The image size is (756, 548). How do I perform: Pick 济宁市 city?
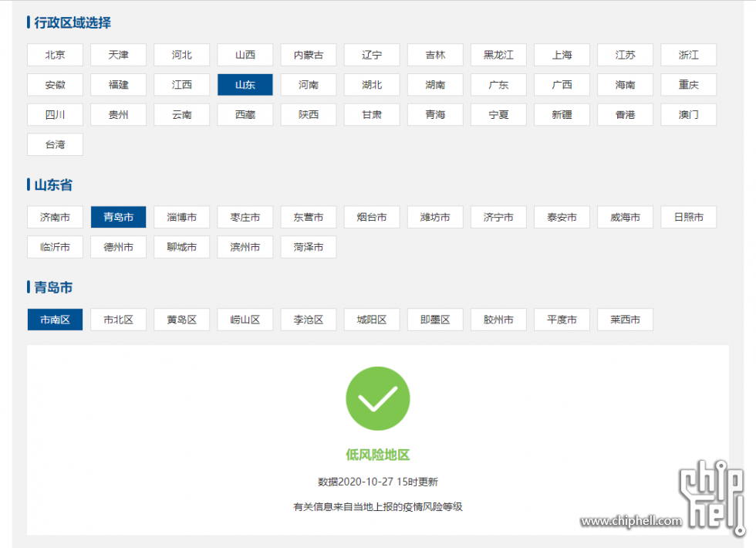498,217
